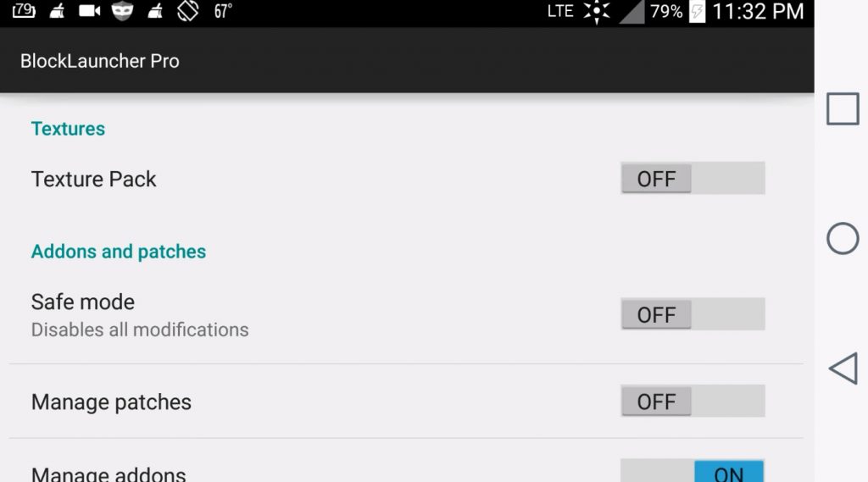
Task: Tap the Android back triangle button
Action: tap(843, 368)
